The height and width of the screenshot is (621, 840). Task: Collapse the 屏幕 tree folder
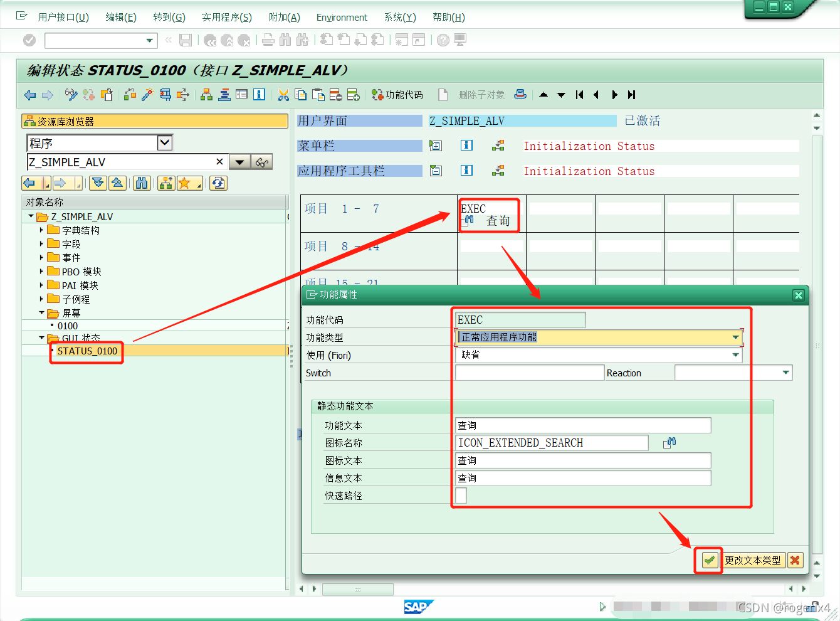coord(41,312)
